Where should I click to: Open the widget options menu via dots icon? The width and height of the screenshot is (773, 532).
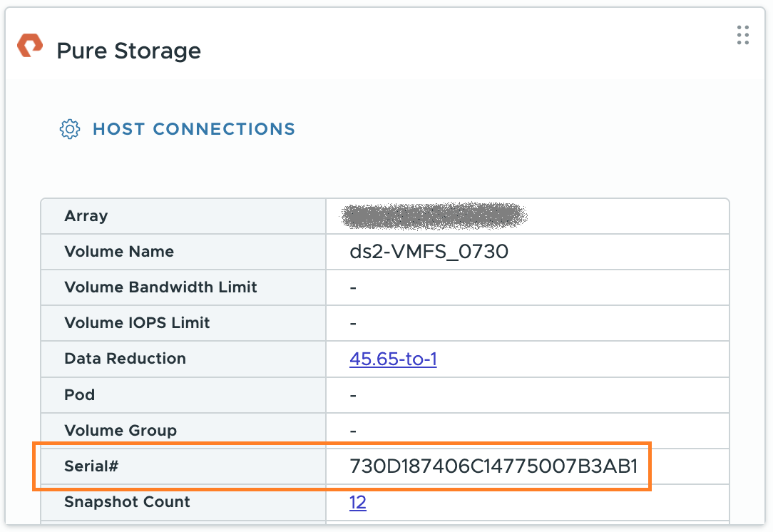coord(742,35)
